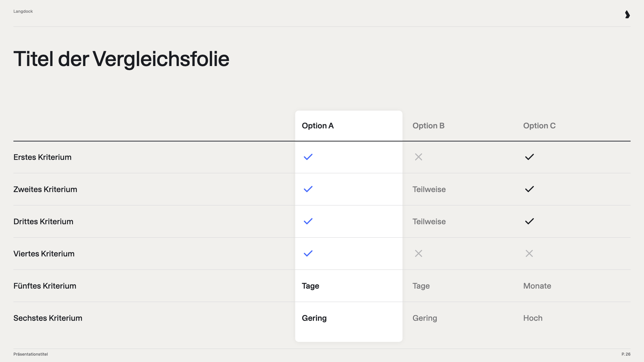The height and width of the screenshot is (362, 644).
Task: Click the 'Langdock' header text
Action: click(x=23, y=11)
